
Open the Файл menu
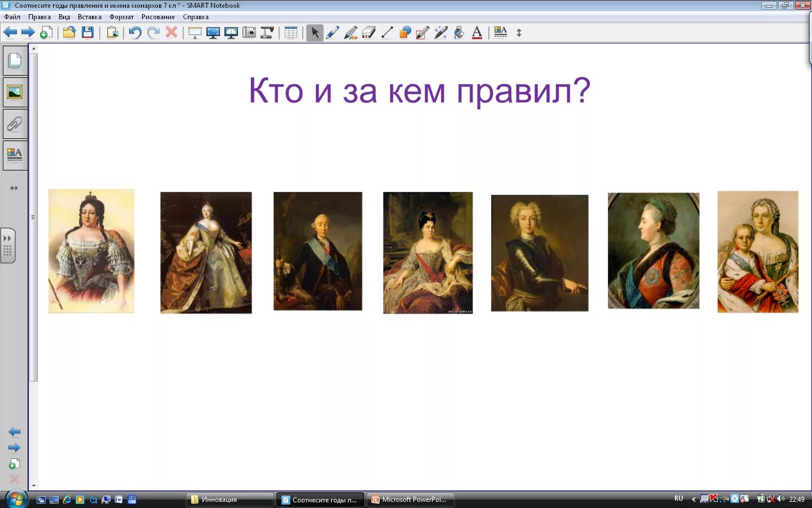pos(12,17)
